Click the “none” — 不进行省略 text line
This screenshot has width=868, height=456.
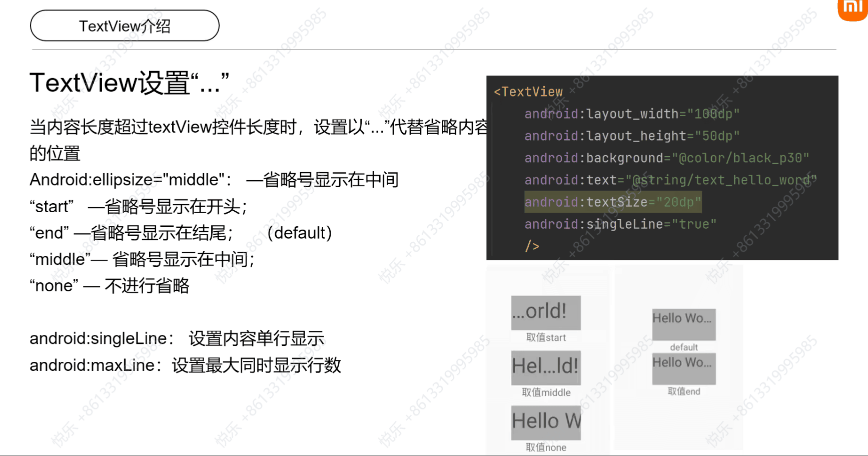point(110,286)
